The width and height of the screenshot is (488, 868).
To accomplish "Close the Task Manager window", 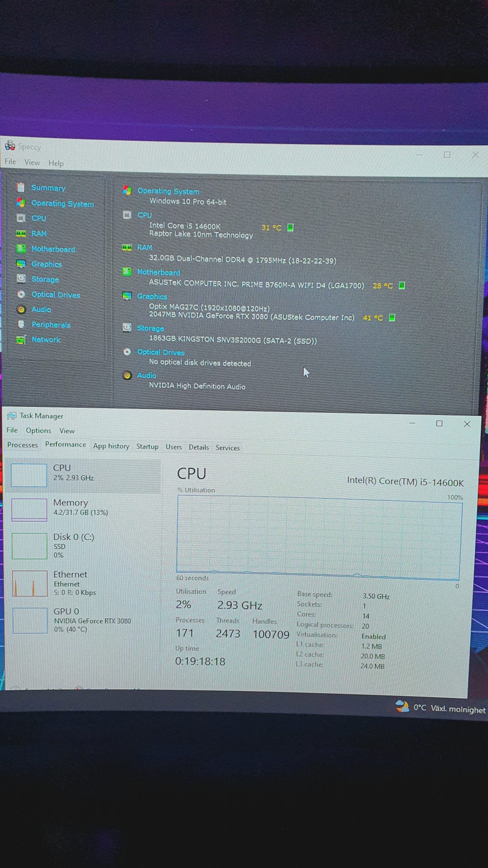I will [x=467, y=424].
